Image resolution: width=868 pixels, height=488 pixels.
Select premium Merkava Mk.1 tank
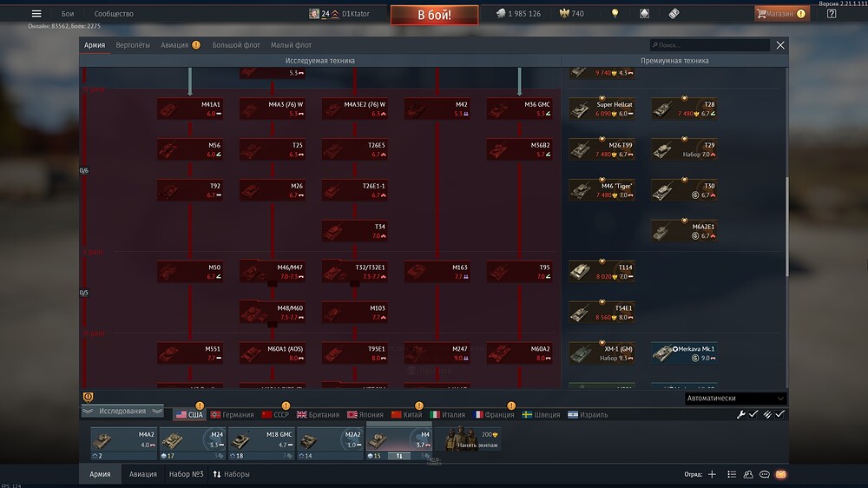tap(685, 353)
